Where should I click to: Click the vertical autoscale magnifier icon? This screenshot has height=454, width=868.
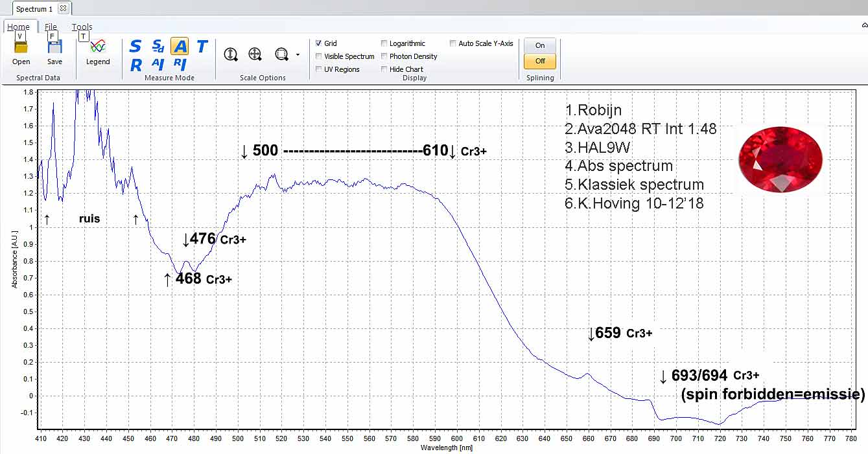230,54
